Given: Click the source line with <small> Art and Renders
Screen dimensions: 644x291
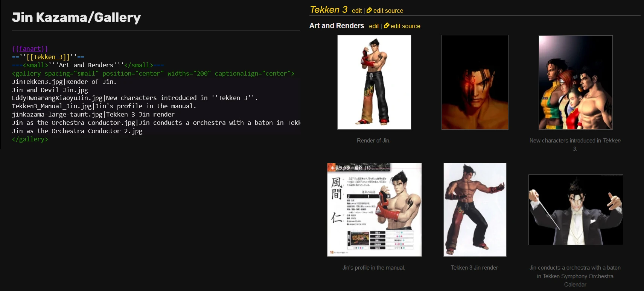Looking at the screenshot, I should [x=88, y=65].
